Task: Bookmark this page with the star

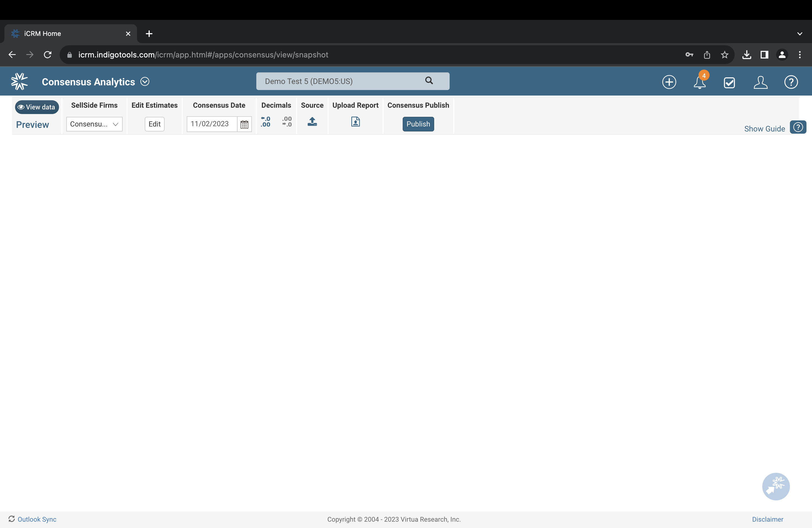Action: (x=725, y=55)
